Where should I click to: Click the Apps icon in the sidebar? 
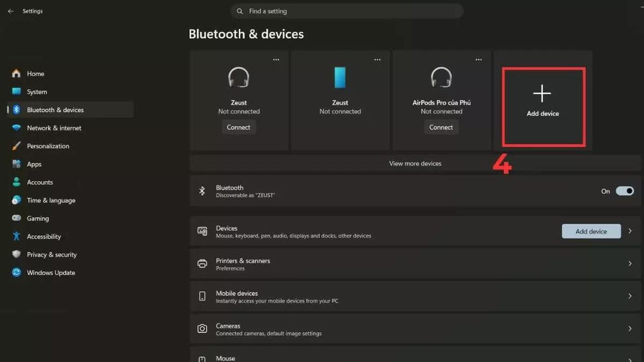(x=17, y=164)
